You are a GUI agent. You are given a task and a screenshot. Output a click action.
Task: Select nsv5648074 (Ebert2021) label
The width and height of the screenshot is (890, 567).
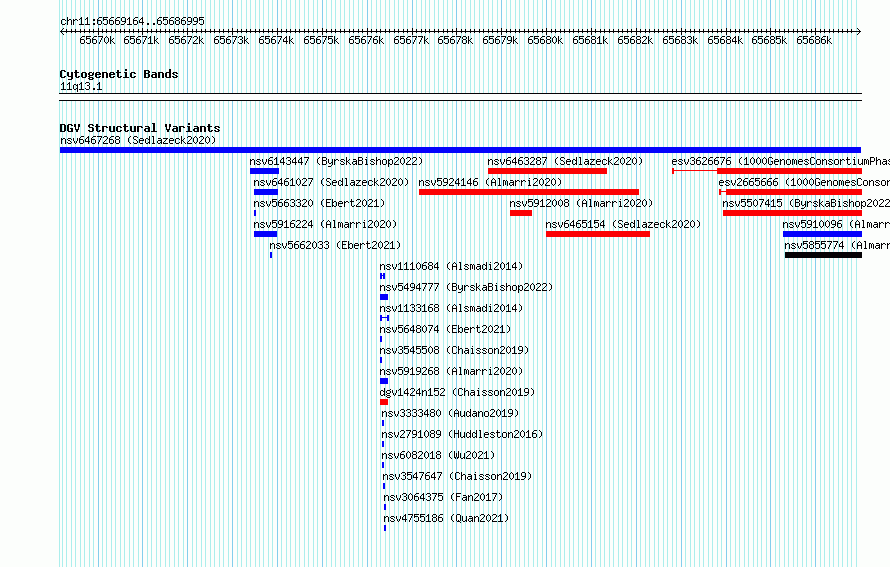tap(445, 329)
